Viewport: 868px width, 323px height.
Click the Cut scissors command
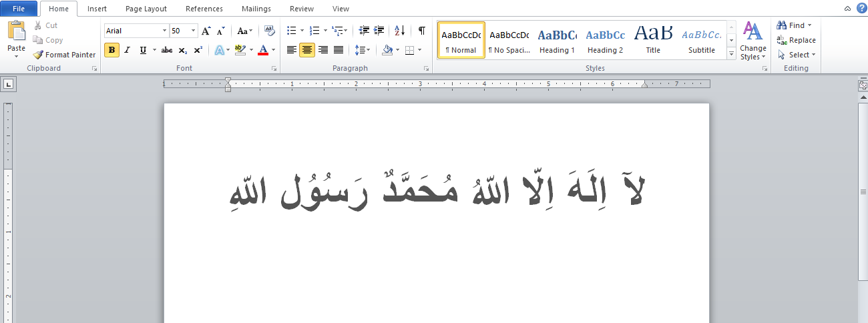(x=45, y=25)
